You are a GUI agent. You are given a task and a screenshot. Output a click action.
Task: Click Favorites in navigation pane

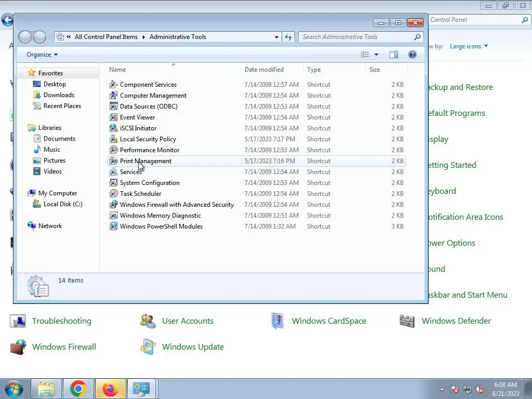coord(50,73)
